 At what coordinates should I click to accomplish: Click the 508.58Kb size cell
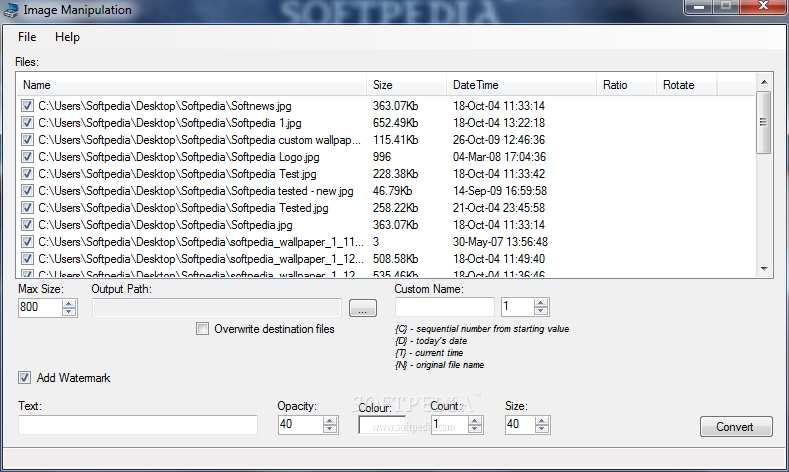pos(395,259)
